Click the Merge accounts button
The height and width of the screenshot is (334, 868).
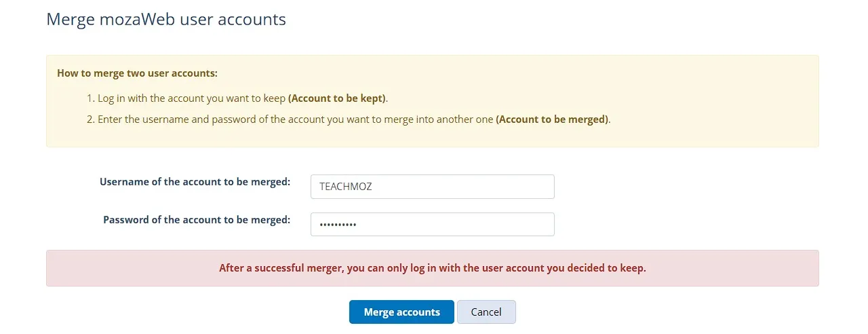(401, 312)
